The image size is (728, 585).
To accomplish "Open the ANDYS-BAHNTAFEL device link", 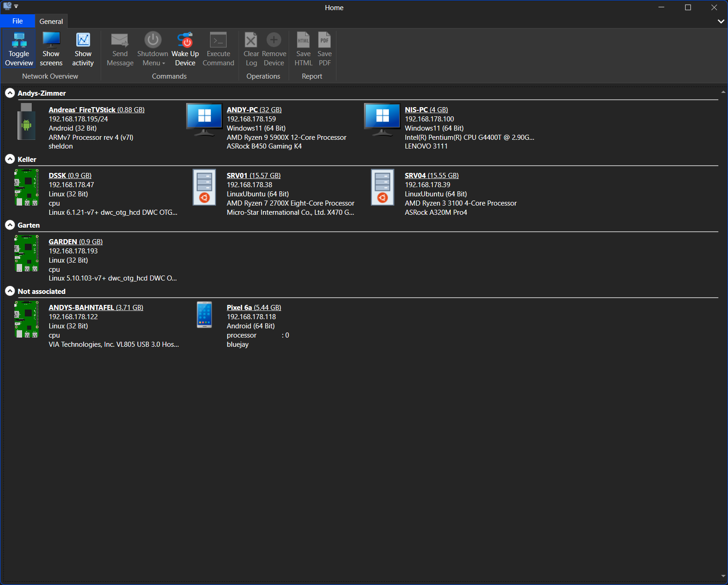I will coord(96,308).
